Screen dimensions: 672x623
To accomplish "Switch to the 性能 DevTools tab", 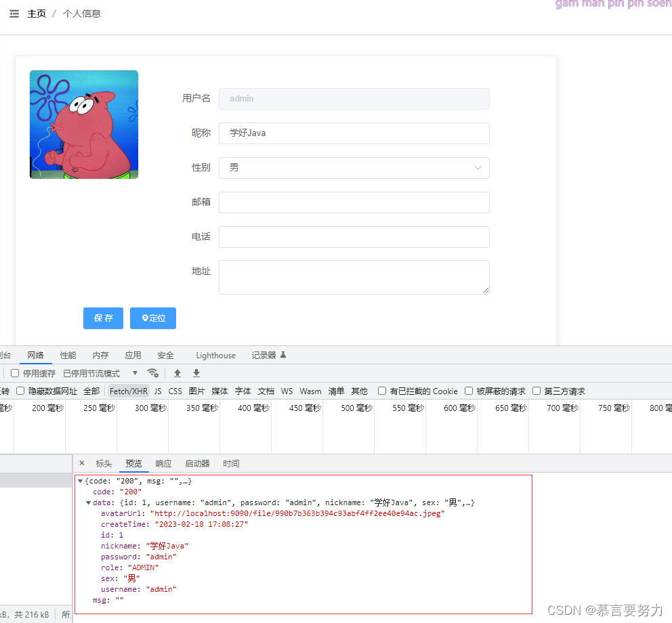I will 68,356.
